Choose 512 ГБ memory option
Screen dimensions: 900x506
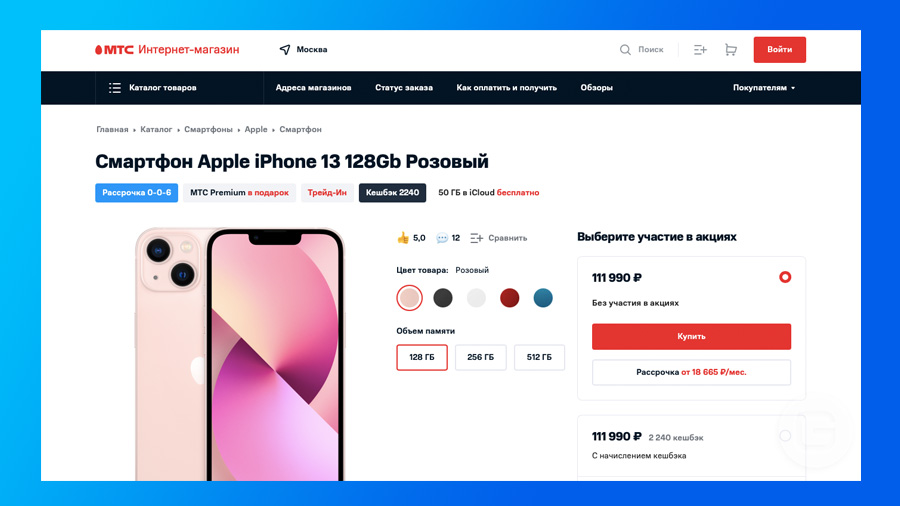[x=539, y=357]
